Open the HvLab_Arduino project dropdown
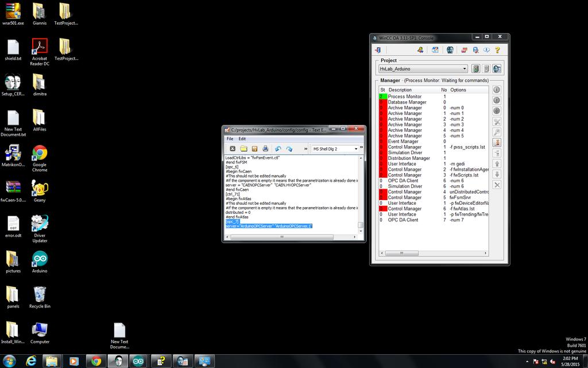The image size is (588, 368). (x=423, y=69)
